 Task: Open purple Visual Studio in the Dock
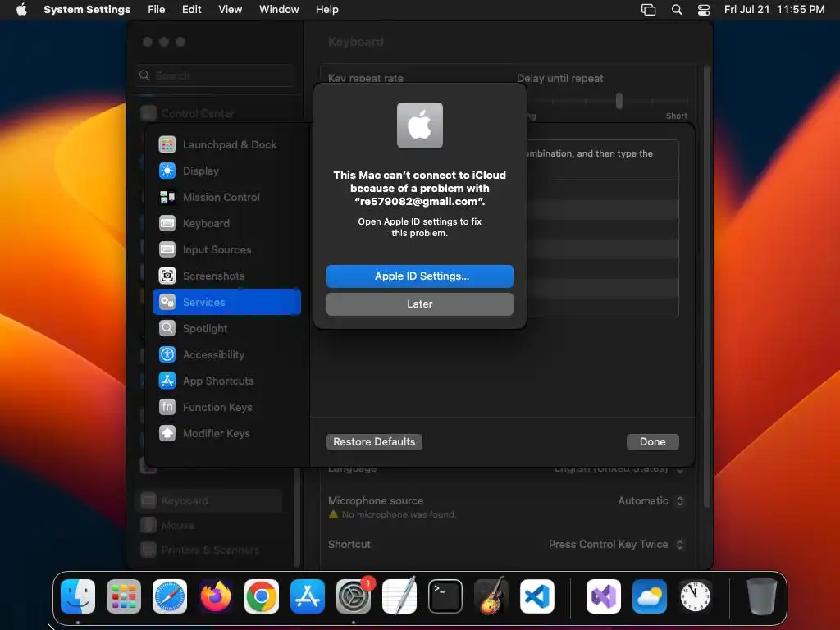point(604,596)
